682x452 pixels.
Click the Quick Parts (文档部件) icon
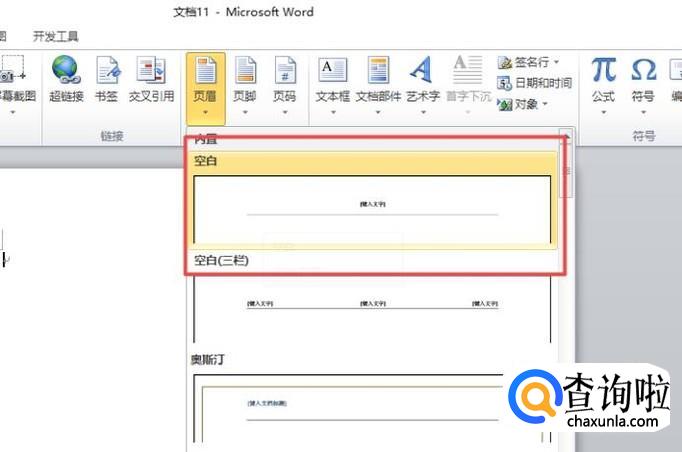[378, 70]
